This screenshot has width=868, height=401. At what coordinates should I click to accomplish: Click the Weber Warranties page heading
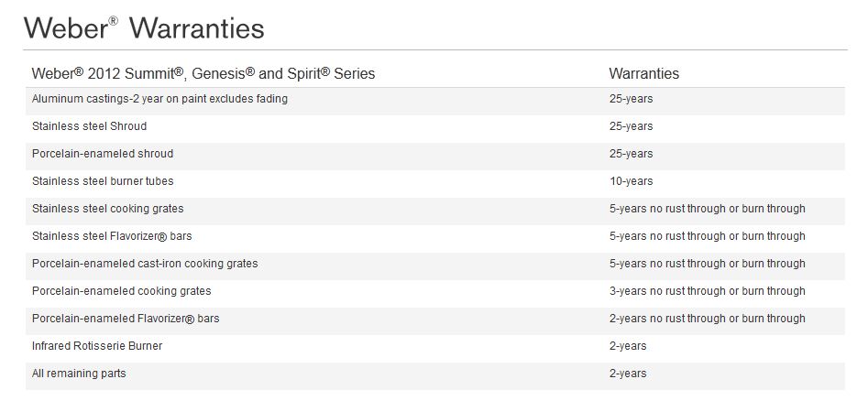coord(145,28)
